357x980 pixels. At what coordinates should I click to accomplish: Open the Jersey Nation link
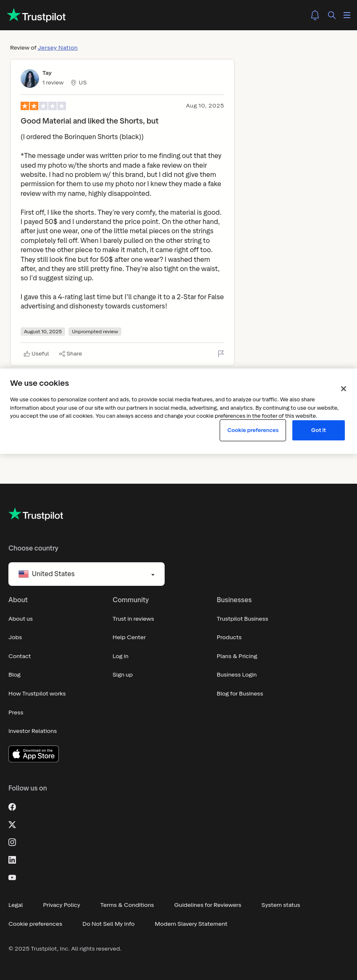click(58, 47)
